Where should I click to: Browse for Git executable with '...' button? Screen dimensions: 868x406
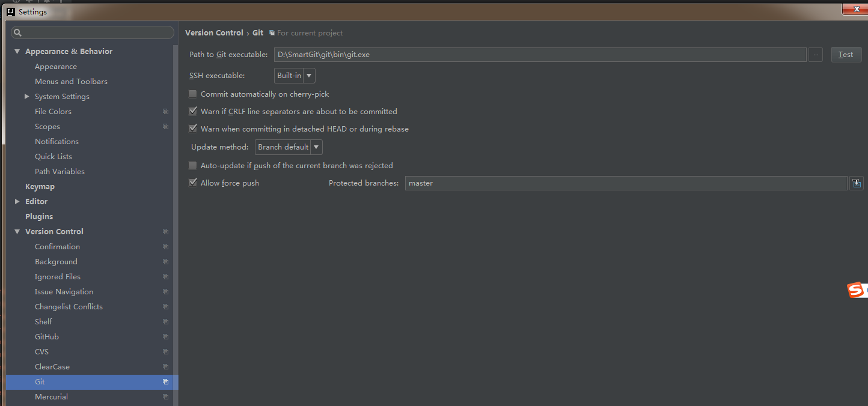[815, 55]
